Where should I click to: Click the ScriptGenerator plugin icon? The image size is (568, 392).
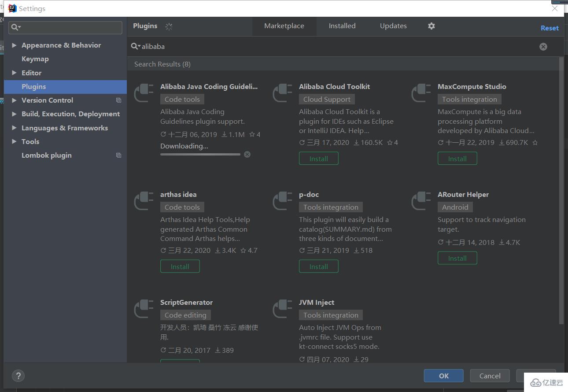pyautogui.click(x=144, y=309)
